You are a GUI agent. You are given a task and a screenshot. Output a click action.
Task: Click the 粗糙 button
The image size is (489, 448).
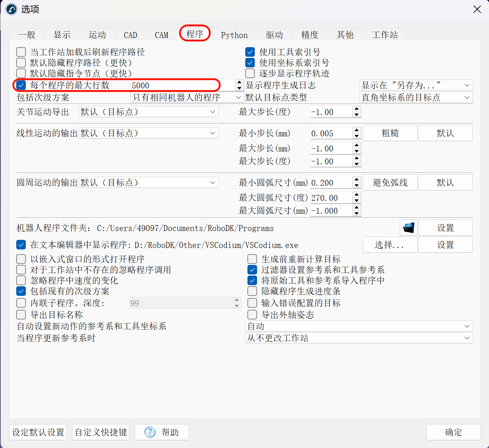[x=390, y=133]
